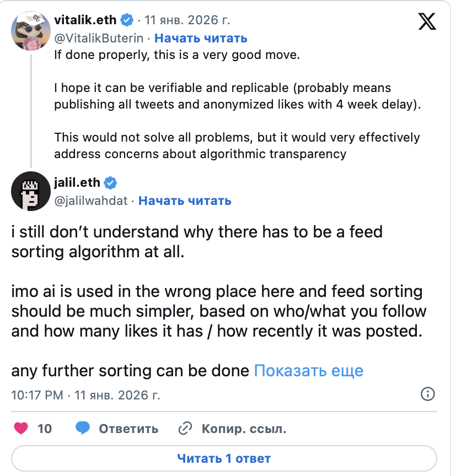The height and width of the screenshot is (476, 451).
Task: Open the tweet info circle icon
Action: [x=428, y=394]
